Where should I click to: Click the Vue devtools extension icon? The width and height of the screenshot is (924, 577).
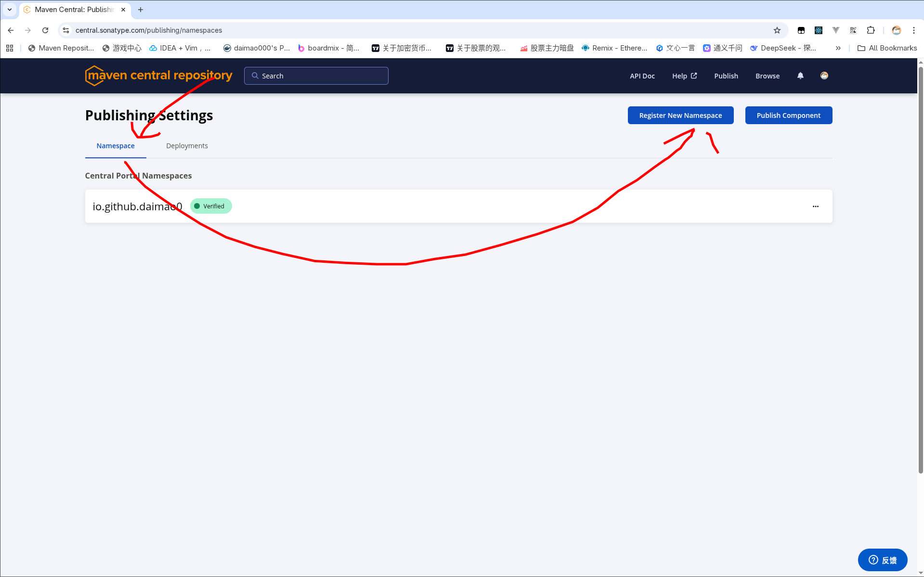pyautogui.click(x=836, y=30)
